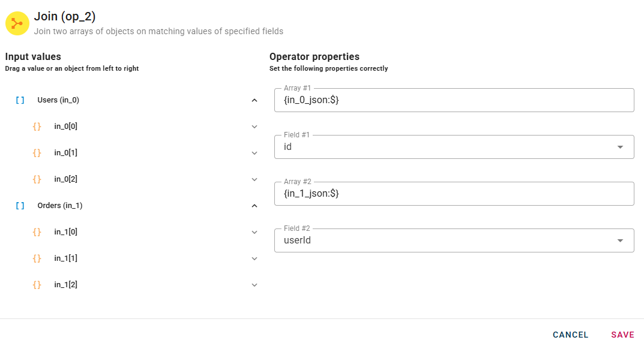Collapse the Orders (in_1) array
This screenshot has width=644, height=349.
(x=254, y=206)
